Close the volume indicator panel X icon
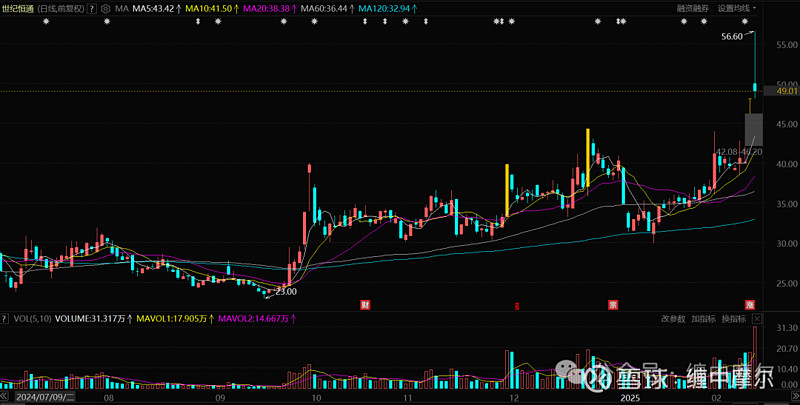Screen dimensions: 800x405 (759, 320)
